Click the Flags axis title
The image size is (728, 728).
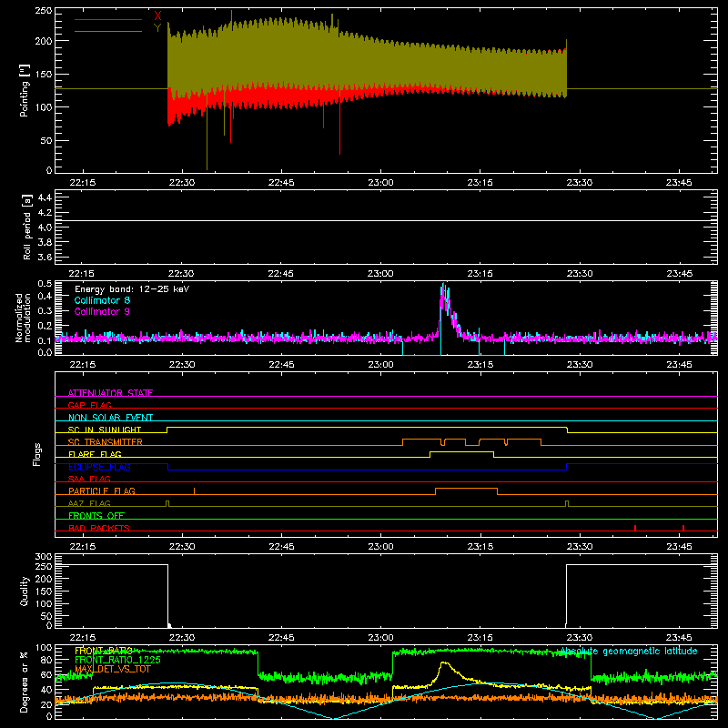(x=37, y=454)
